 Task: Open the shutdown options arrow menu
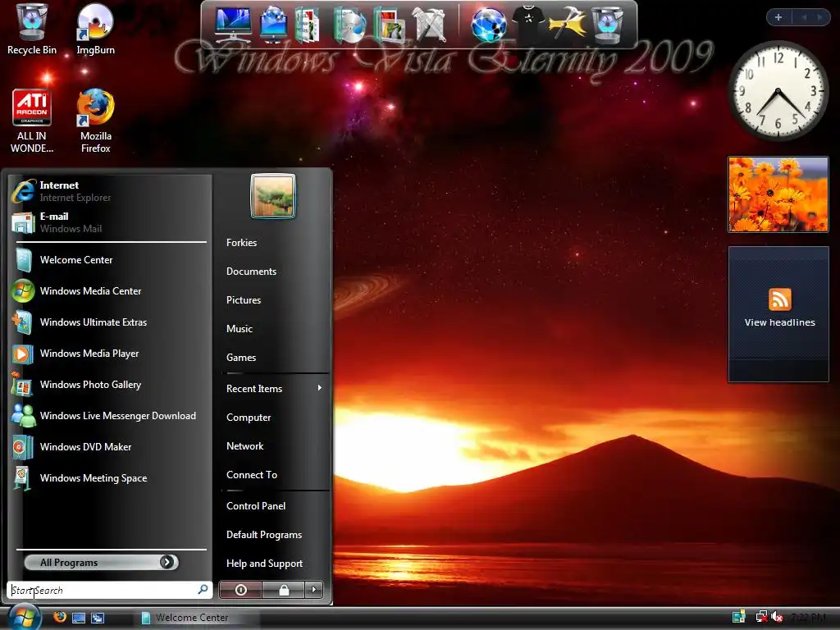pos(314,590)
